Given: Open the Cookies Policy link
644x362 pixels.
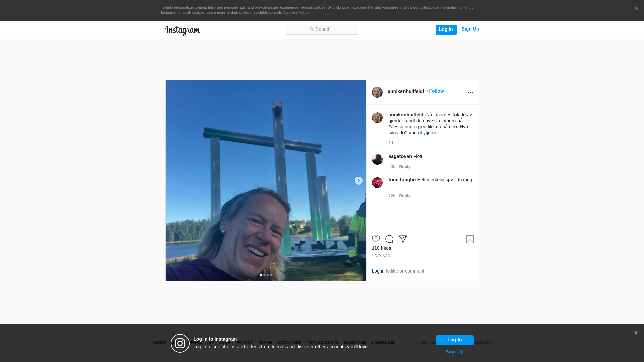Looking at the screenshot, I should [296, 12].
